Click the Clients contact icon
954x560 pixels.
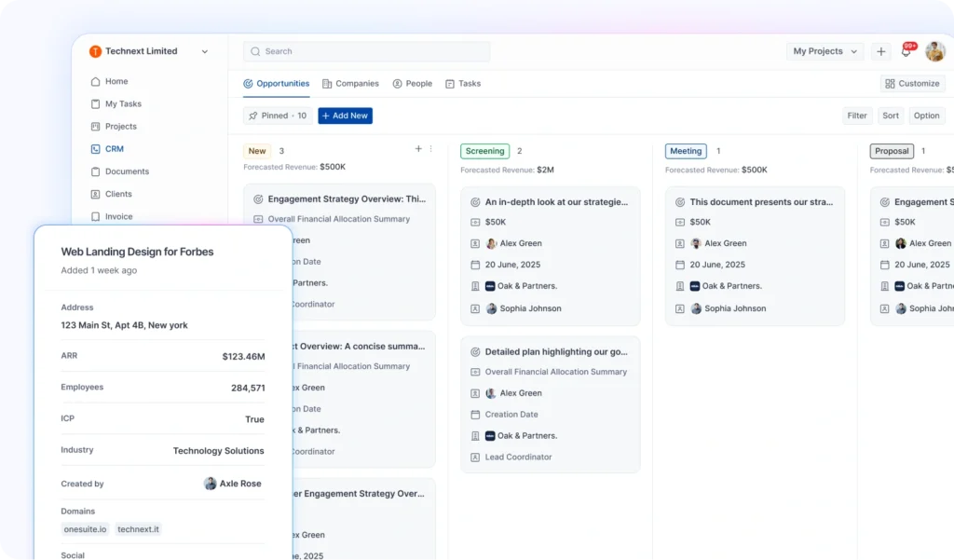click(96, 194)
